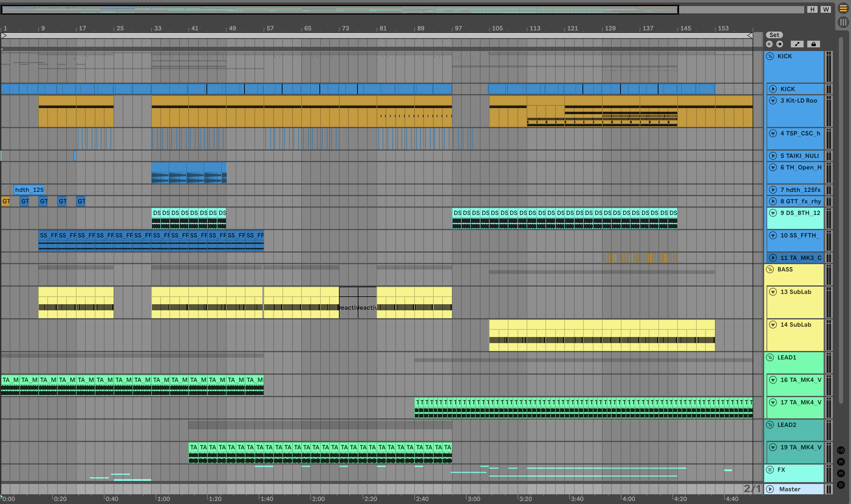
Task: Fold the 19 TA_MK4_V track
Action: (x=773, y=447)
